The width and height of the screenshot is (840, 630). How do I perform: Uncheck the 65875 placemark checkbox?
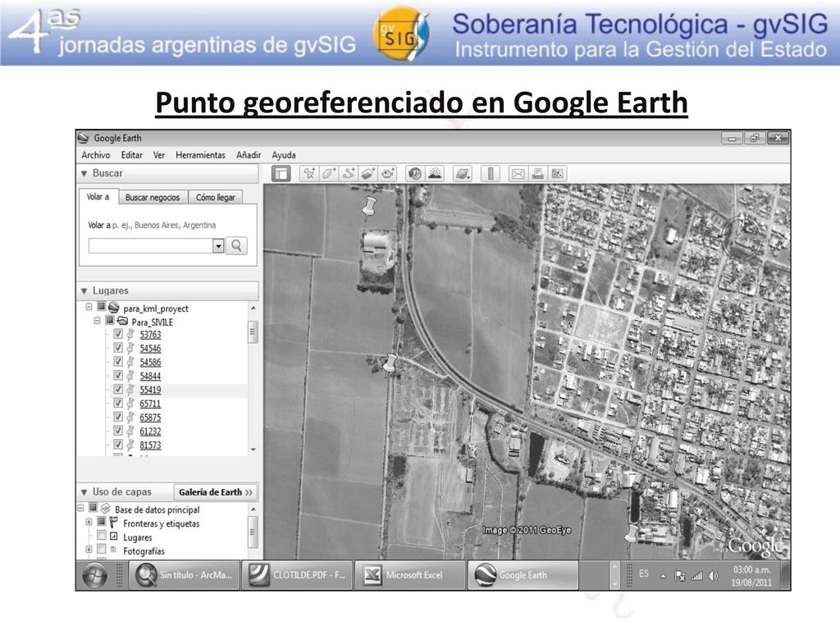pyautogui.click(x=118, y=417)
